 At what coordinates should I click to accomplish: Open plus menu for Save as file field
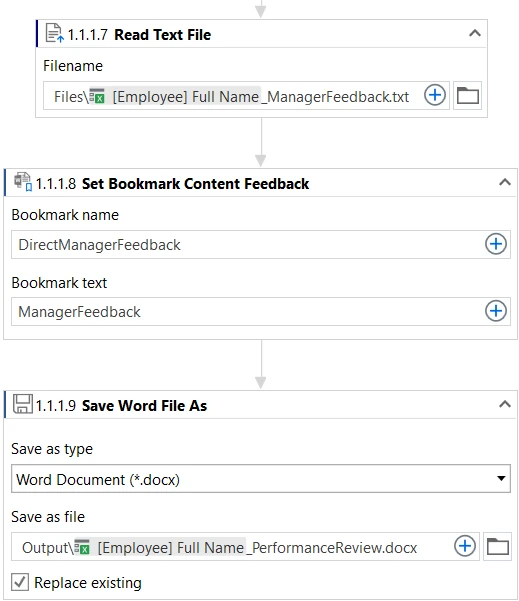pos(465,546)
